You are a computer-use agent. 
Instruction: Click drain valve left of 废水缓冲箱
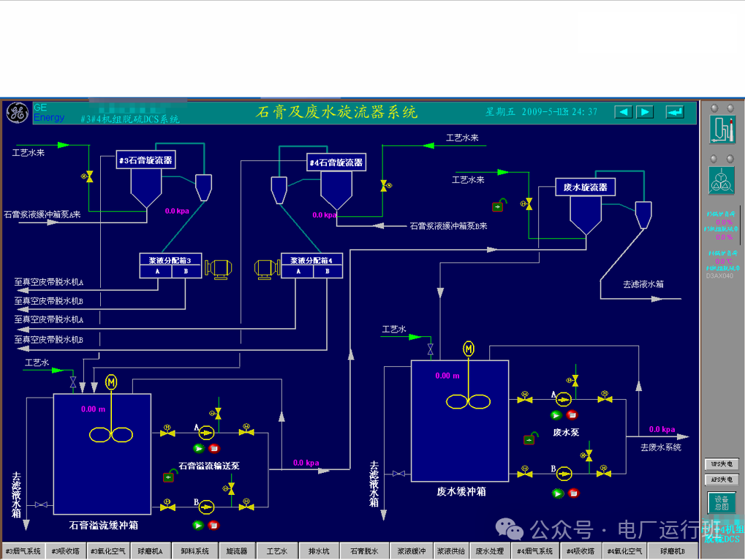tap(399, 474)
